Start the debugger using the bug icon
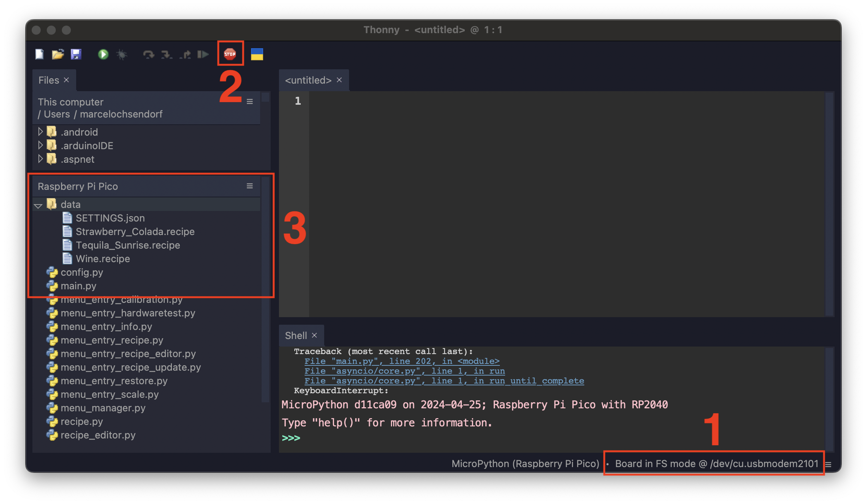Screen dimensions: 867x504 [121, 54]
